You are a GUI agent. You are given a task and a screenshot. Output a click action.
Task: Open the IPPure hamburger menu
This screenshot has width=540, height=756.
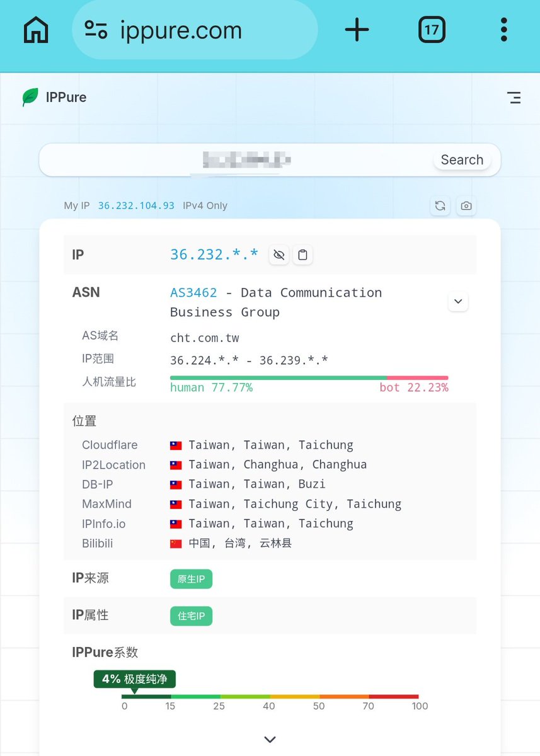point(514,98)
